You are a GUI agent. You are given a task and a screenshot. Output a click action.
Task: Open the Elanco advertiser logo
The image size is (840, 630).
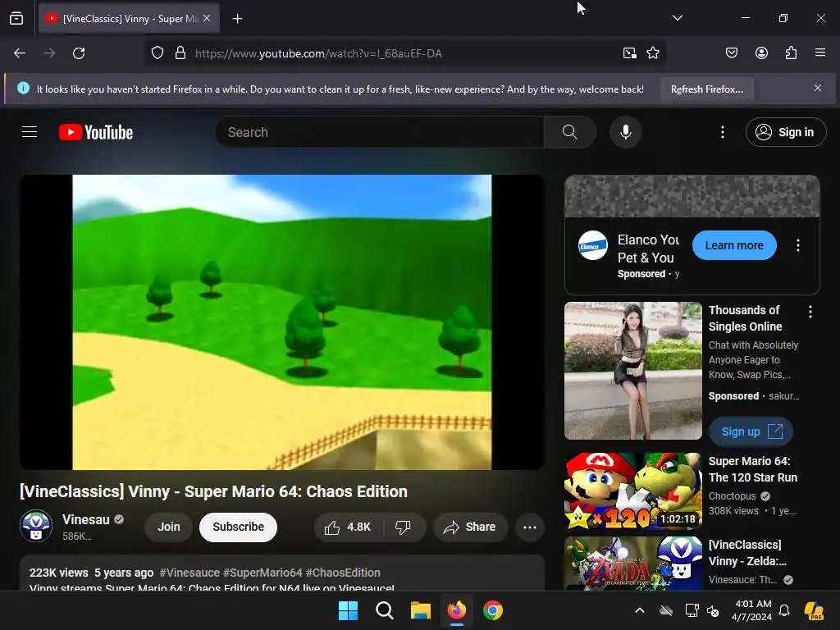[x=592, y=245]
